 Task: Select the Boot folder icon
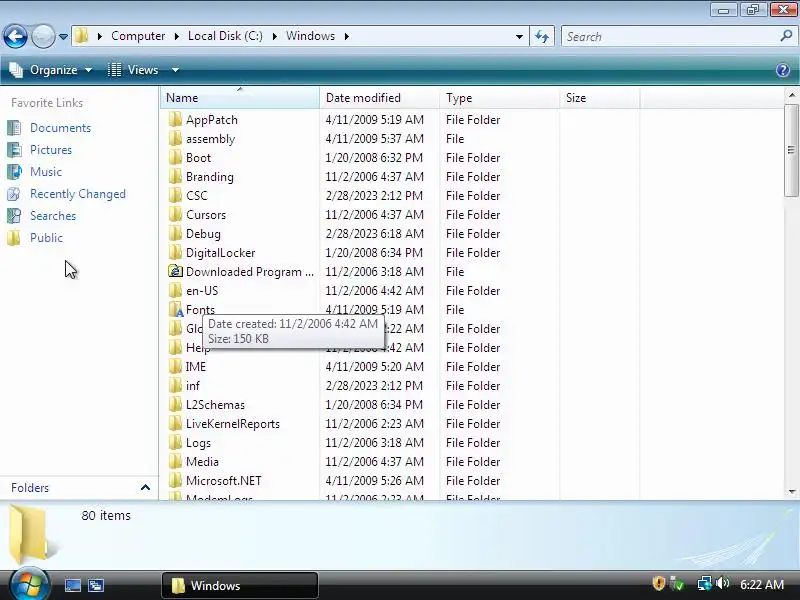(x=175, y=158)
